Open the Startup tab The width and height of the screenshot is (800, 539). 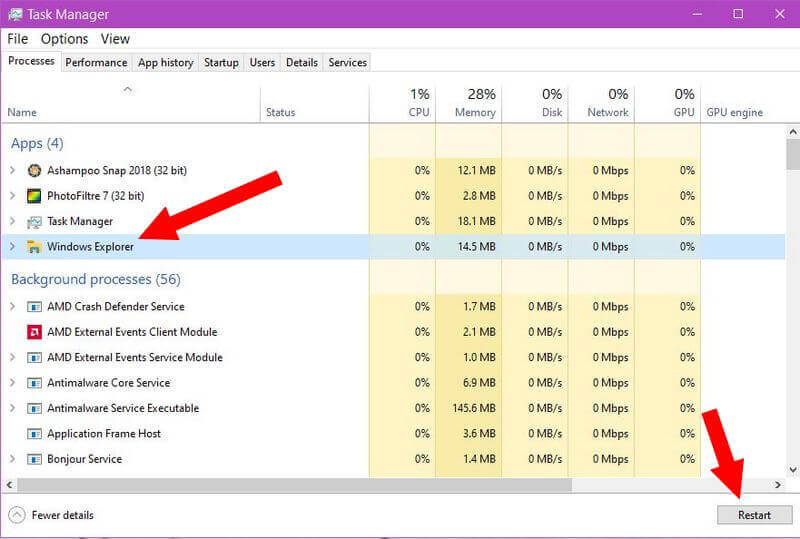click(x=221, y=62)
